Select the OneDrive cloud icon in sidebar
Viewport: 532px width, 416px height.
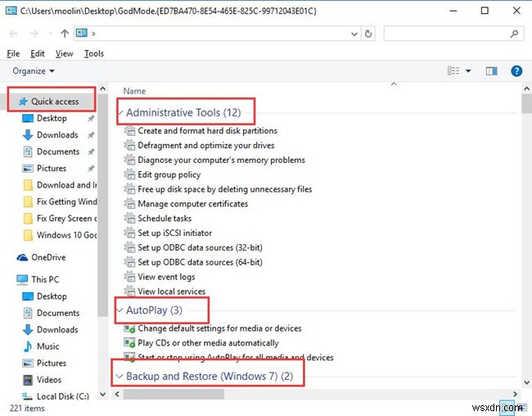[22, 257]
